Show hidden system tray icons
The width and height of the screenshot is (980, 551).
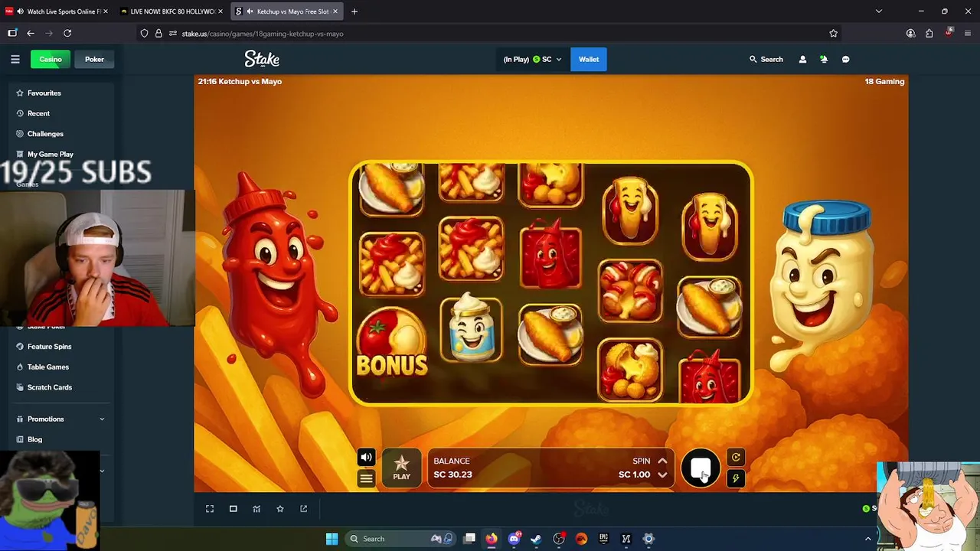click(x=867, y=539)
